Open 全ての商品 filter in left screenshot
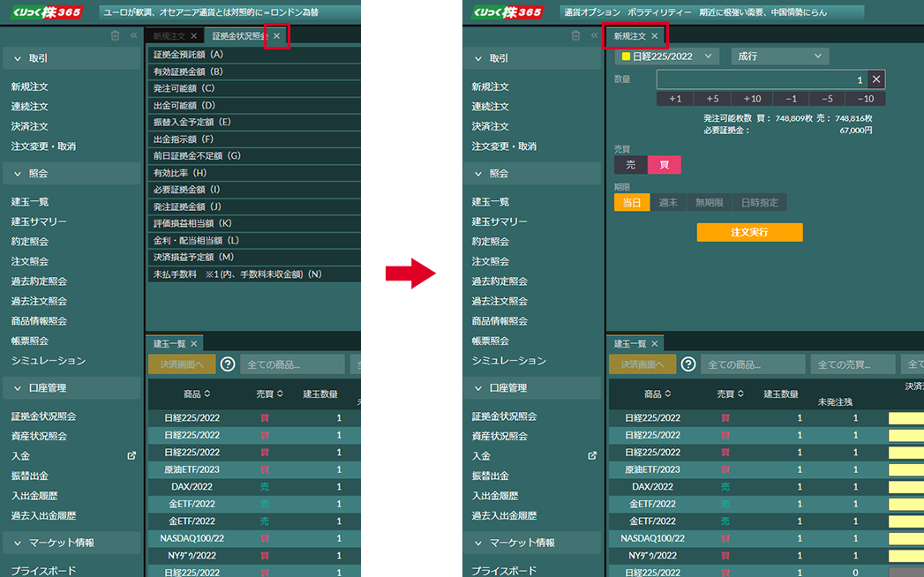924x577 pixels. 292,365
